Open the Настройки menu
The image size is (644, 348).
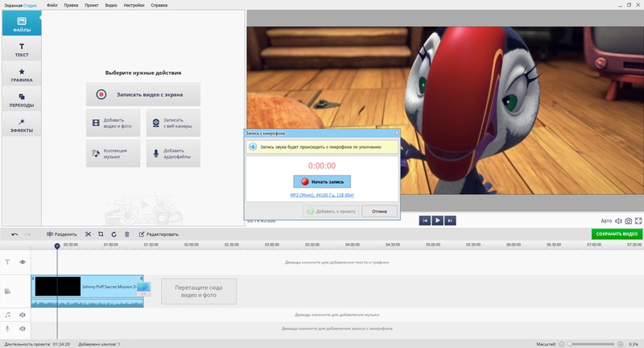click(x=134, y=6)
